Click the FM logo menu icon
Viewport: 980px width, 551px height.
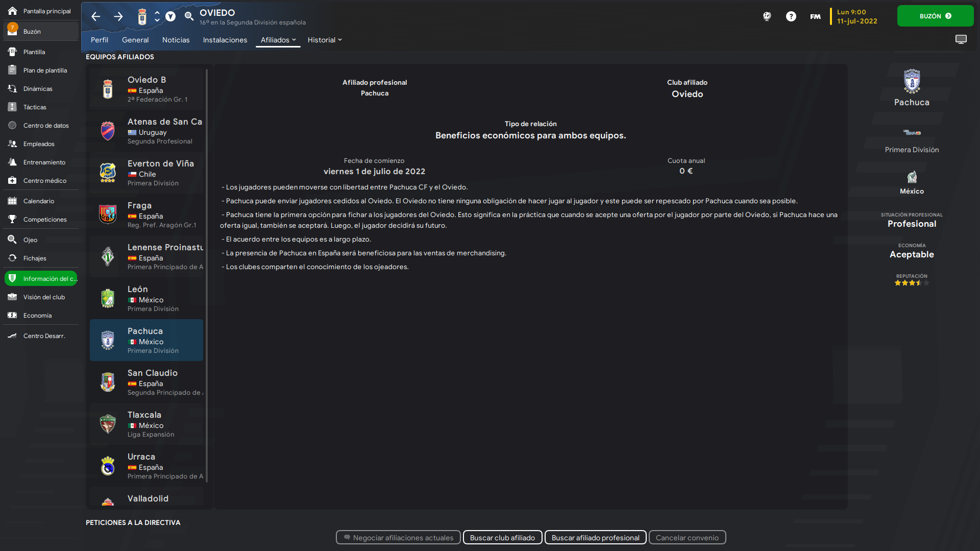tap(815, 16)
